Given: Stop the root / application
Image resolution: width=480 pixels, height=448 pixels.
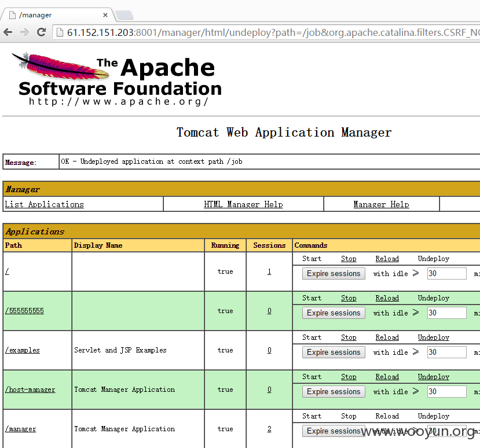Looking at the screenshot, I should pyautogui.click(x=349, y=259).
